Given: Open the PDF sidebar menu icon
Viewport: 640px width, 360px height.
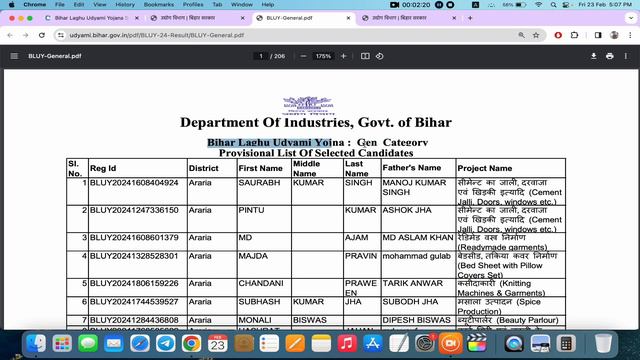Looking at the screenshot, I should [14, 56].
